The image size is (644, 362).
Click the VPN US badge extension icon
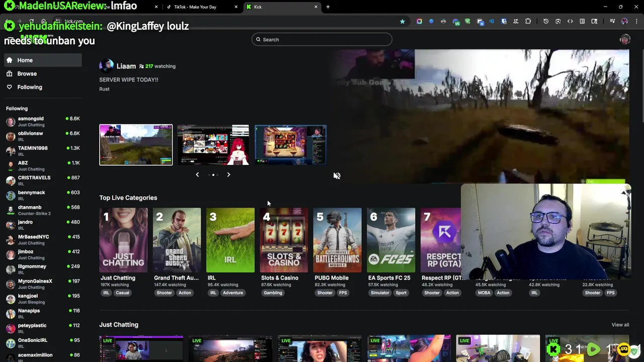[456, 22]
